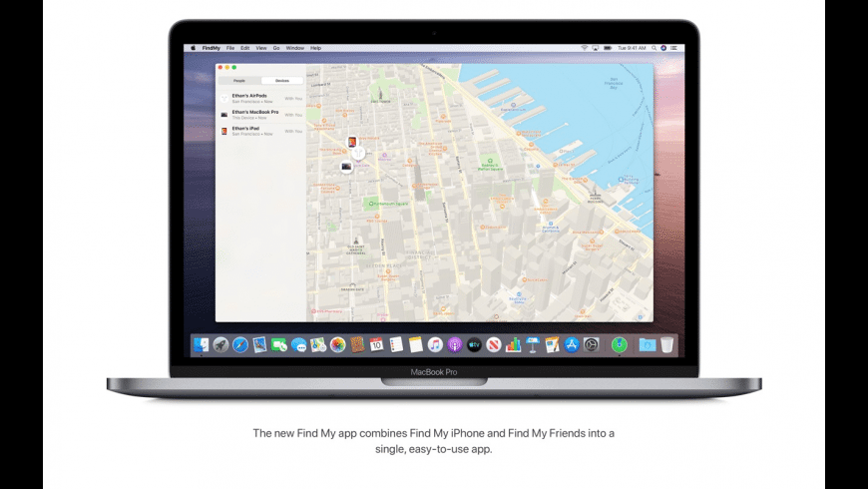Click Find My green radar dock icon
Screen dimensions: 868x489
click(x=620, y=345)
